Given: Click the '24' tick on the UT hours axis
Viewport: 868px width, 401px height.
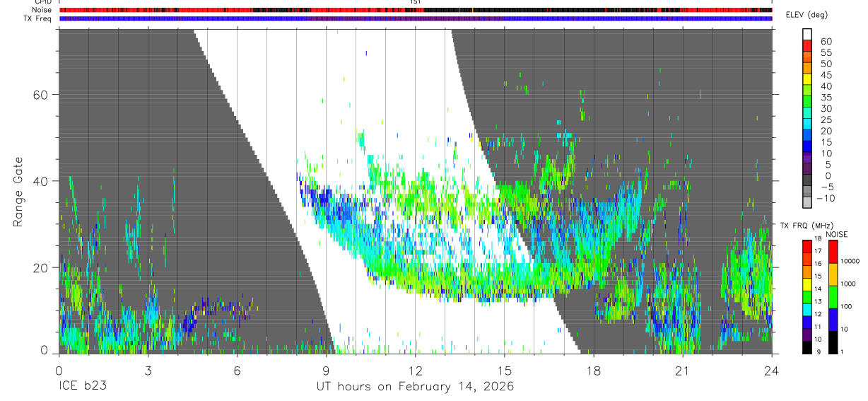Looking at the screenshot, I should click(772, 371).
